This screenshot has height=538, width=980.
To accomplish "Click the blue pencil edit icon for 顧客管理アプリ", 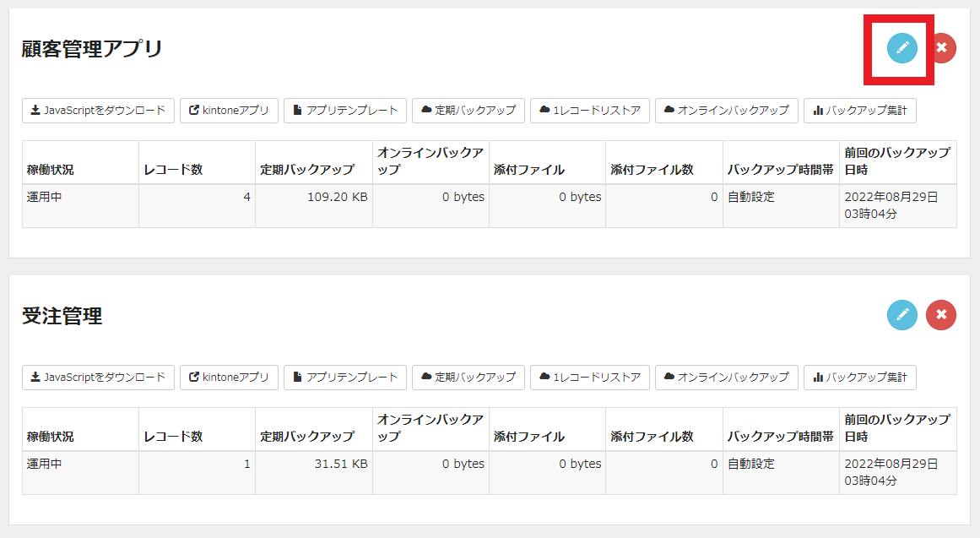I will click(901, 48).
